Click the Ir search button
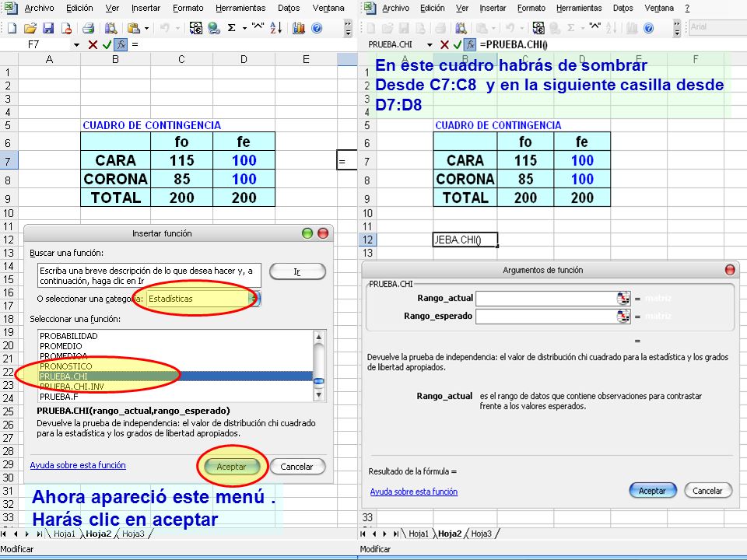 297,271
